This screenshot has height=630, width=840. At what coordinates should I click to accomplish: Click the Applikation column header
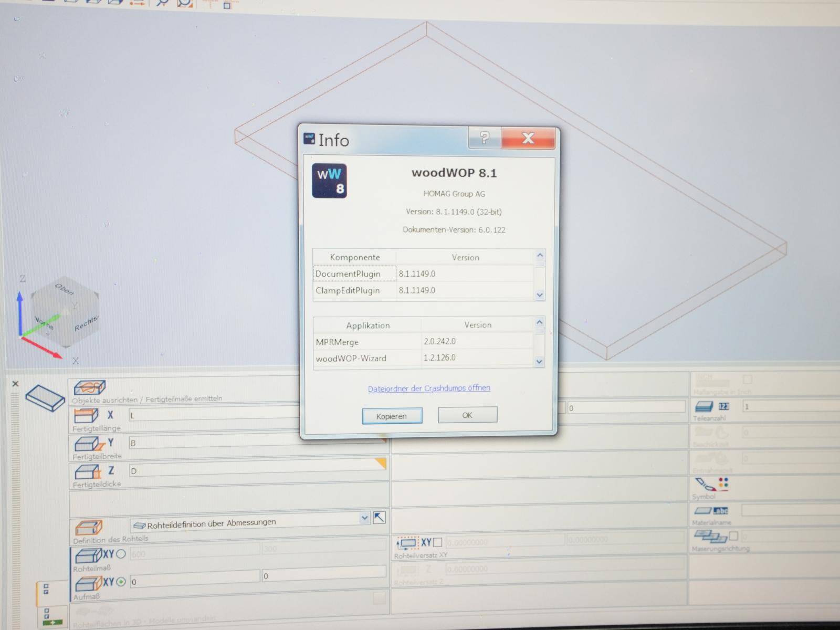367,325
